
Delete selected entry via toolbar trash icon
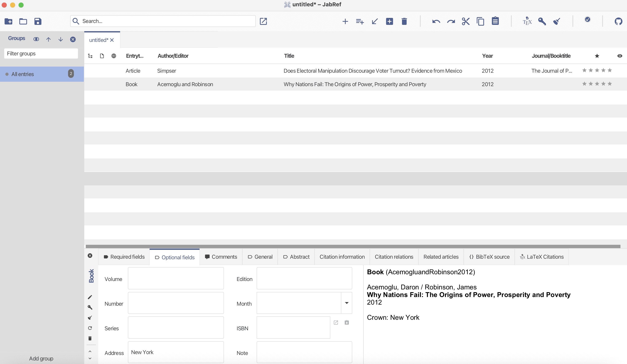tap(404, 21)
